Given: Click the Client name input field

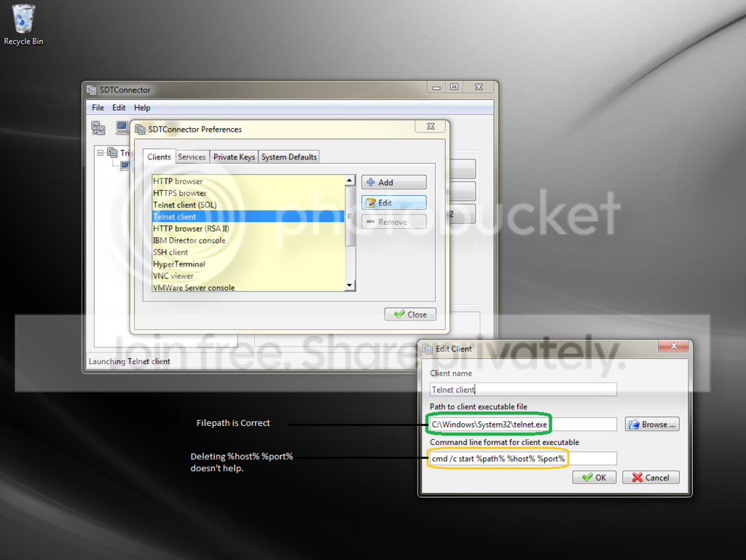Looking at the screenshot, I should (523, 390).
